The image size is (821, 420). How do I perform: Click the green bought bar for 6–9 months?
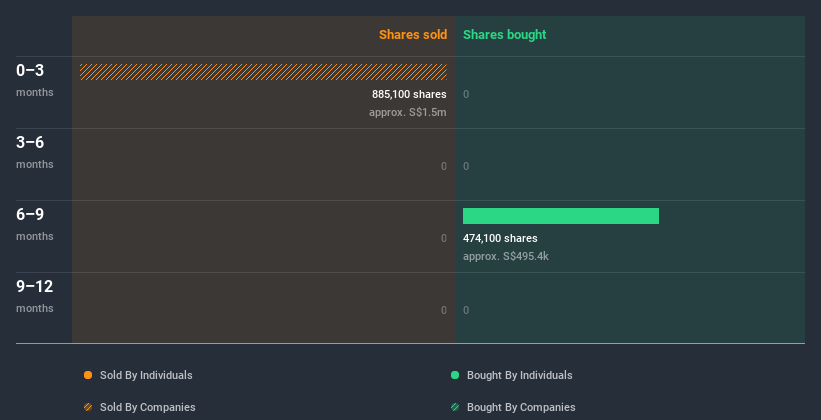pos(561,216)
